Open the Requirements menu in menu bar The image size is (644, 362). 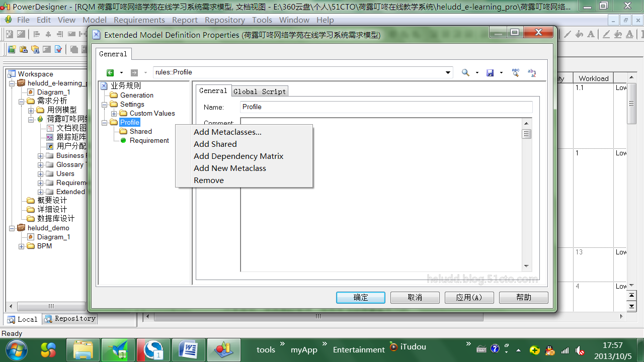(139, 20)
